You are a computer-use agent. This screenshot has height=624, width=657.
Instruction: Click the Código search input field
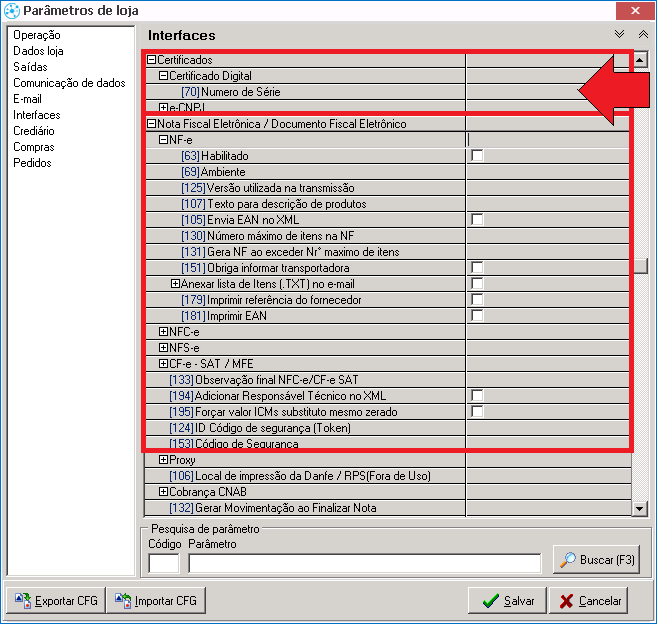(x=164, y=563)
